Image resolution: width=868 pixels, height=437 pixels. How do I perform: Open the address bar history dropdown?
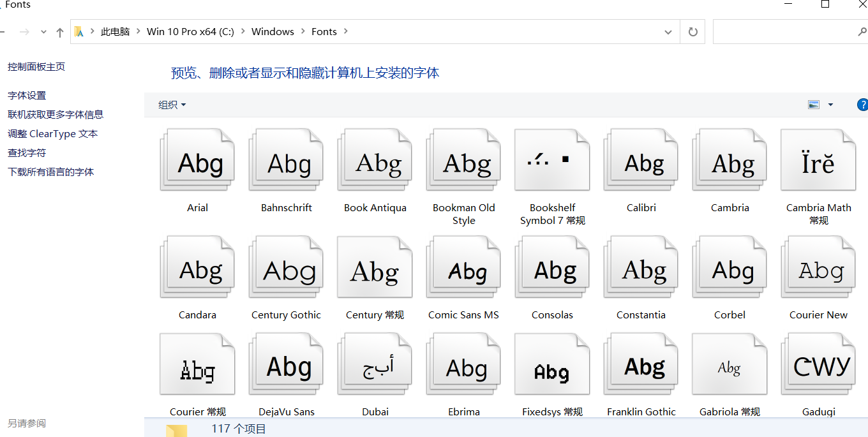coord(668,31)
